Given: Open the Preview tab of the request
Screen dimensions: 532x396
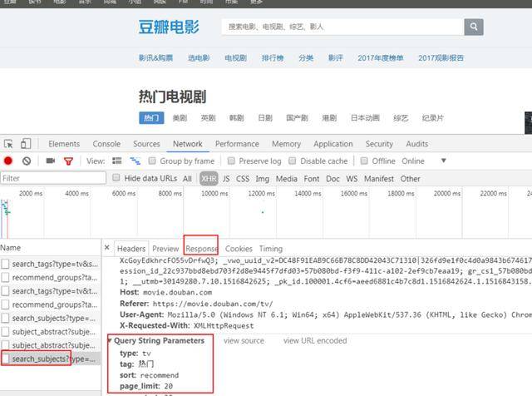Looking at the screenshot, I should pyautogui.click(x=165, y=249).
